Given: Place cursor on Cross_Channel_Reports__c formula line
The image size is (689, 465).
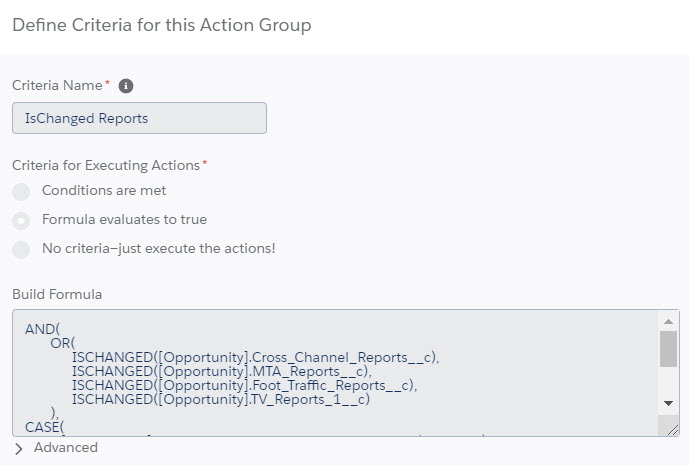Looking at the screenshot, I should tap(255, 356).
